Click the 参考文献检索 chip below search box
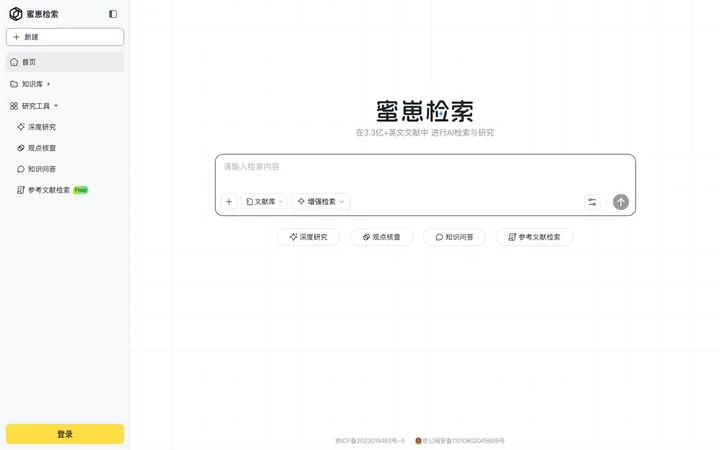The image size is (720, 450). click(534, 237)
